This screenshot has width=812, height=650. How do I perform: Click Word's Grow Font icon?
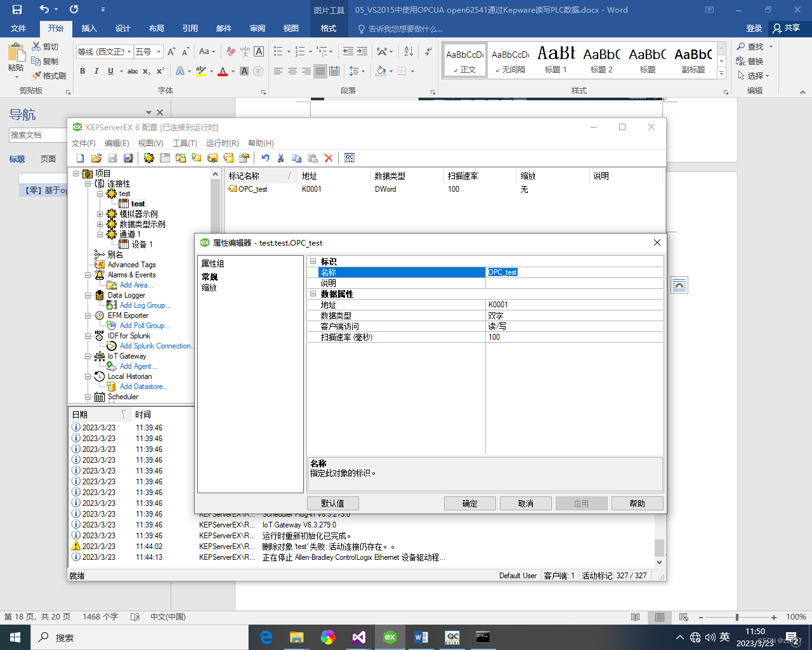click(172, 51)
